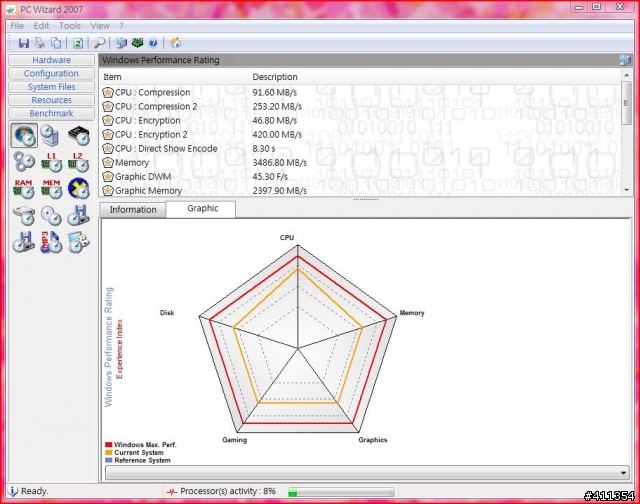
Task: Click the magnifying glass Search icon
Action: coord(100,43)
